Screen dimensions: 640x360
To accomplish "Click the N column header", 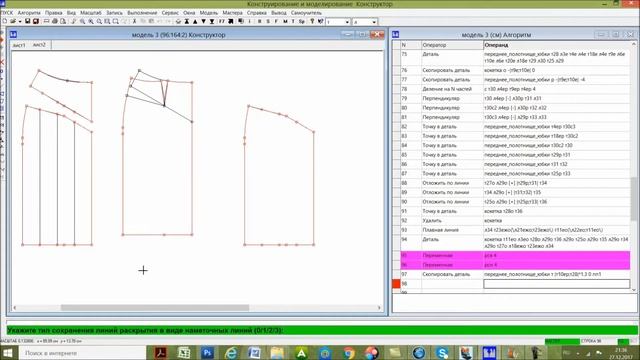I will (x=410, y=45).
